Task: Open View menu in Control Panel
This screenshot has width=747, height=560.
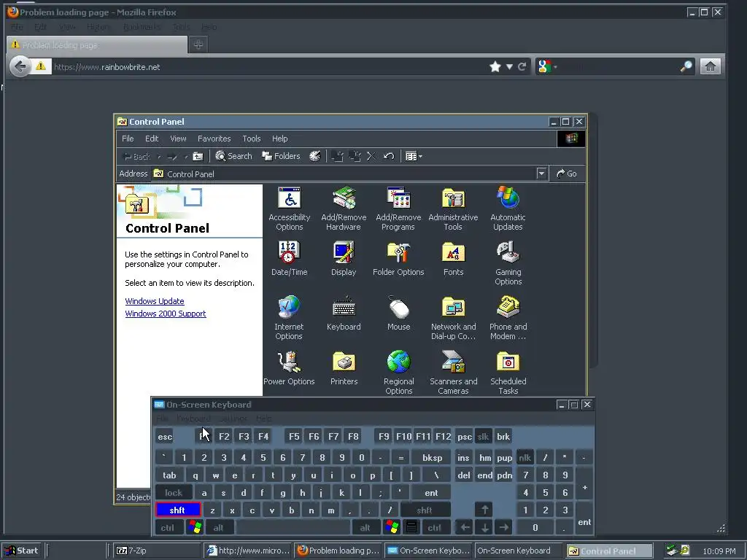Action: tap(178, 139)
